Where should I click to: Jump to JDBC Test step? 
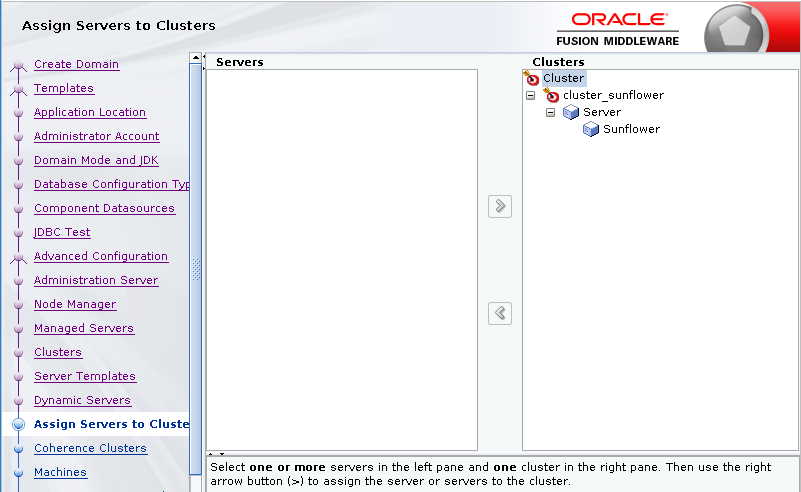coord(62,232)
